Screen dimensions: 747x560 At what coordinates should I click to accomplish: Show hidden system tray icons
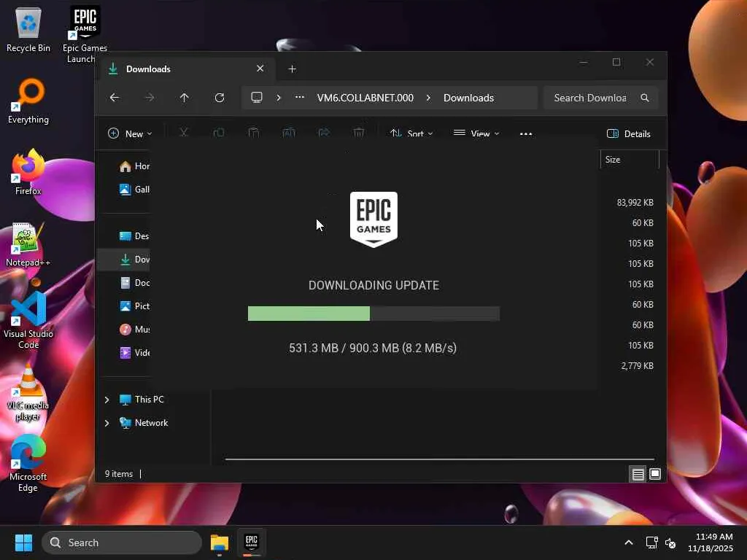point(629,542)
